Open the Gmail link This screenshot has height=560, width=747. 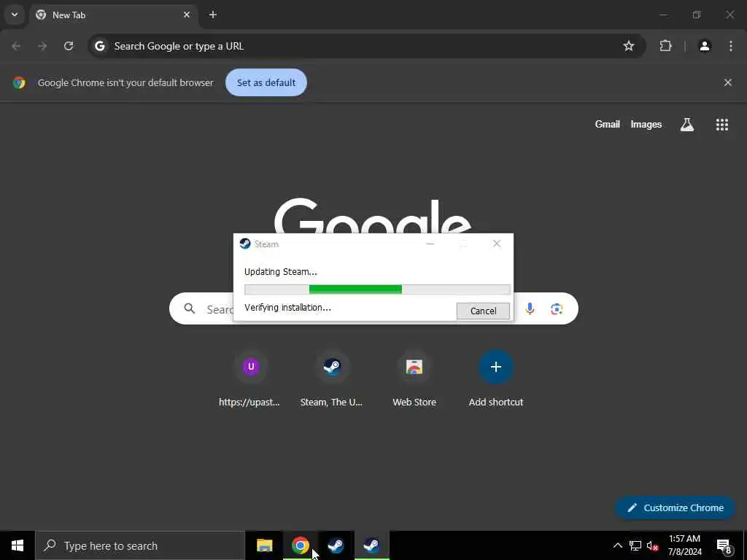pyautogui.click(x=608, y=124)
